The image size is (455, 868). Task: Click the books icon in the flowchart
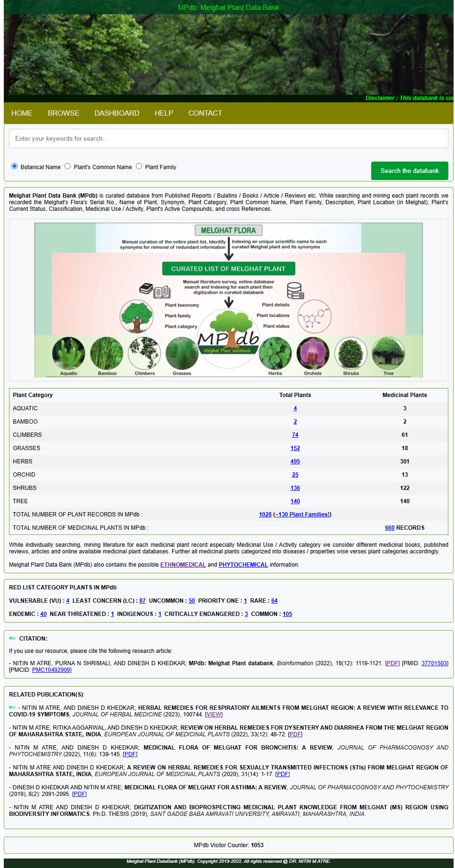(x=155, y=290)
